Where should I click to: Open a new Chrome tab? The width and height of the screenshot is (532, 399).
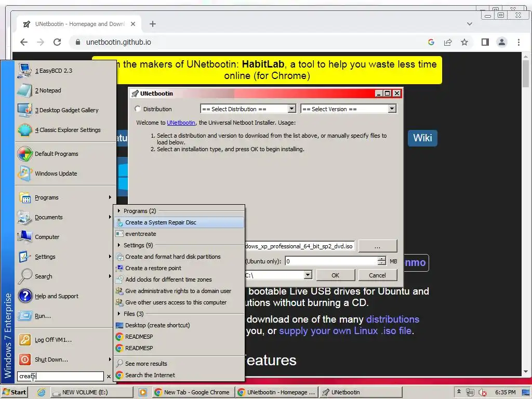coord(153,24)
